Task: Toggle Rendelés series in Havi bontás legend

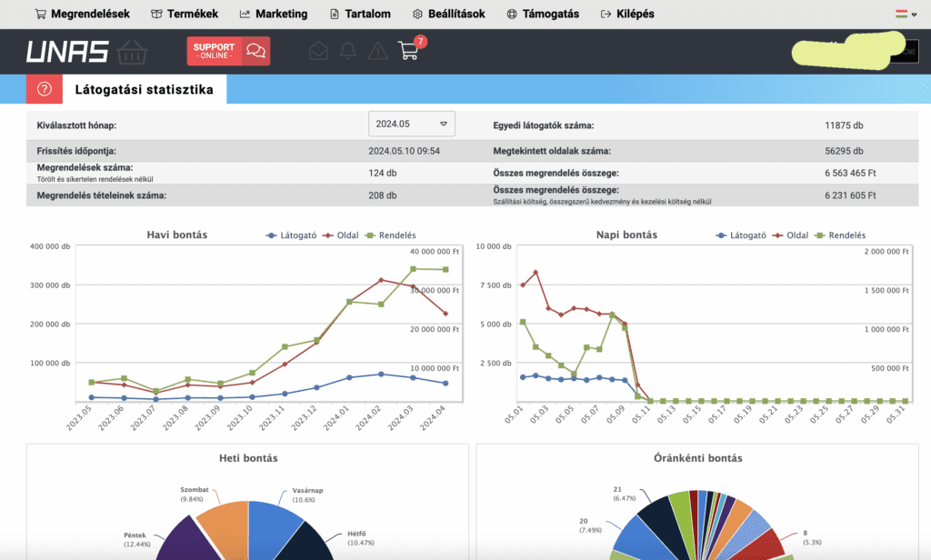Action: pyautogui.click(x=390, y=235)
